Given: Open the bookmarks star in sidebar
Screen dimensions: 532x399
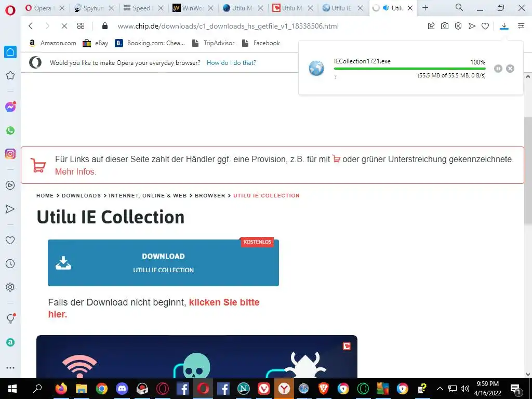Looking at the screenshot, I should [x=10, y=75].
